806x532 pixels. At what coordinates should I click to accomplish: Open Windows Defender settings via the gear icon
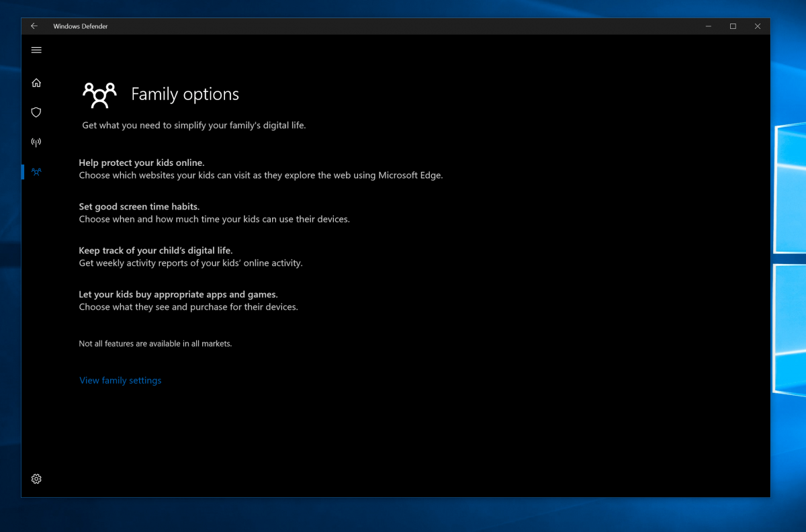point(36,479)
